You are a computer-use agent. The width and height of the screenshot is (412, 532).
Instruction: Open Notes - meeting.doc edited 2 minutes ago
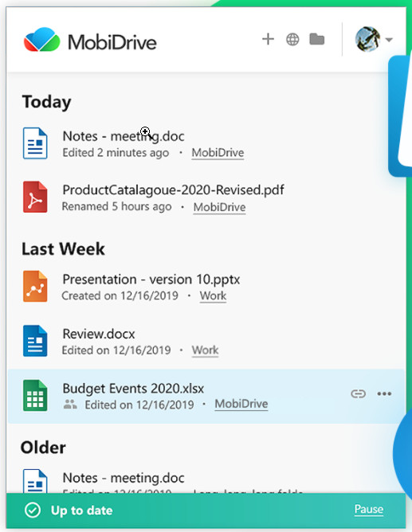(x=124, y=136)
